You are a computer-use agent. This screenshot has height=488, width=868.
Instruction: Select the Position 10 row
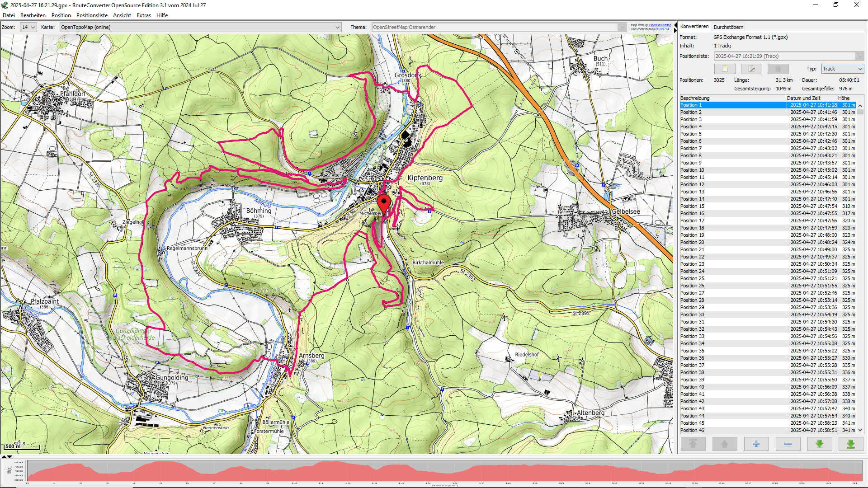768,170
